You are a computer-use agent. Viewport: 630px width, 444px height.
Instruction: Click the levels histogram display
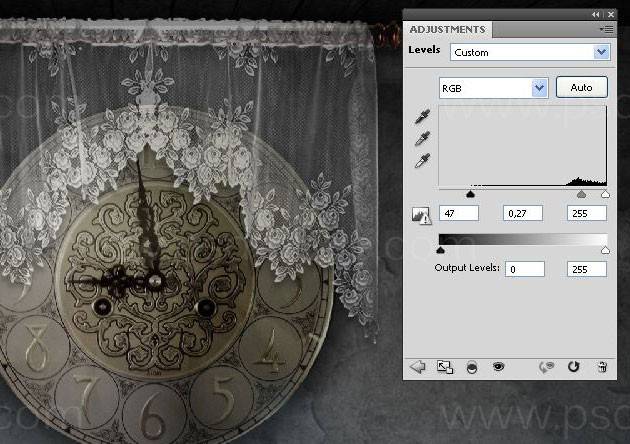pos(523,146)
